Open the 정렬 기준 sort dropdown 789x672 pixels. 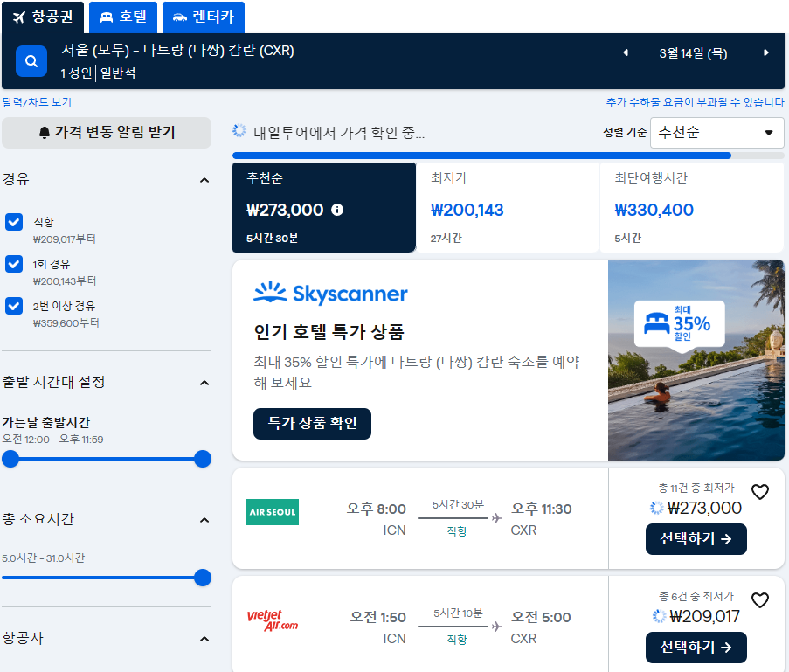(716, 133)
